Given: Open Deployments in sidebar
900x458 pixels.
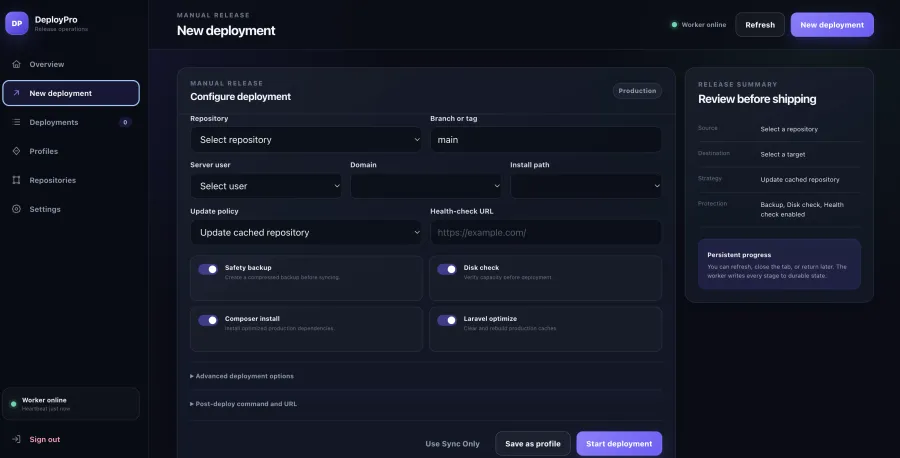Looking at the screenshot, I should 71,122.
